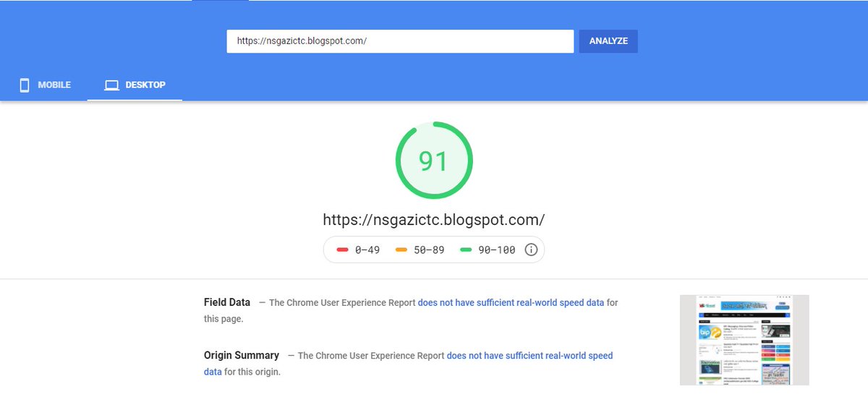The image size is (868, 397).
Task: Open Origin Summary insufficient real-world speed link
Action: pos(408,364)
